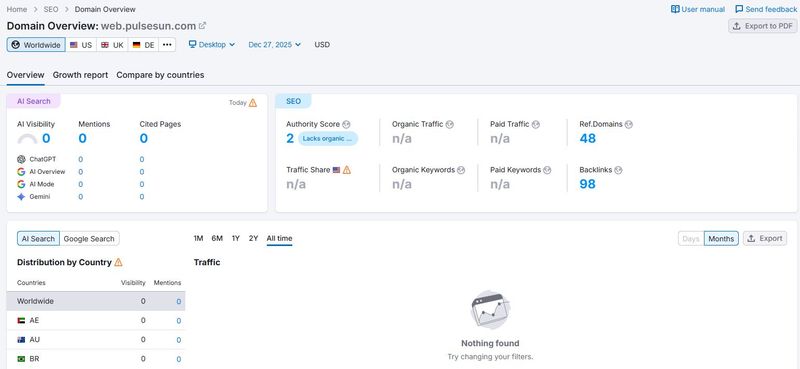Open the Overview tab
This screenshot has width=800, height=369.
pos(26,75)
